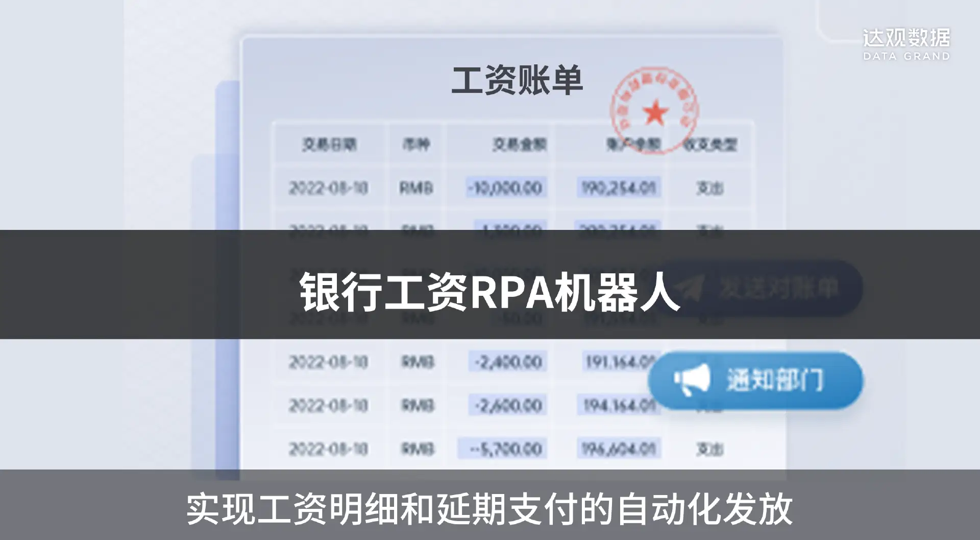Select the --5,700.00 transaction amount cell
980x540 pixels.
(x=503, y=449)
